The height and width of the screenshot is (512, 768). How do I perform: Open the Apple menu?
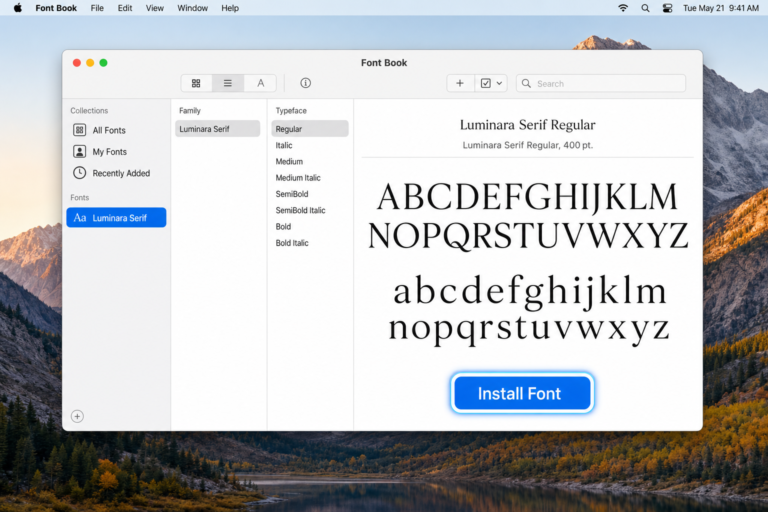click(18, 8)
